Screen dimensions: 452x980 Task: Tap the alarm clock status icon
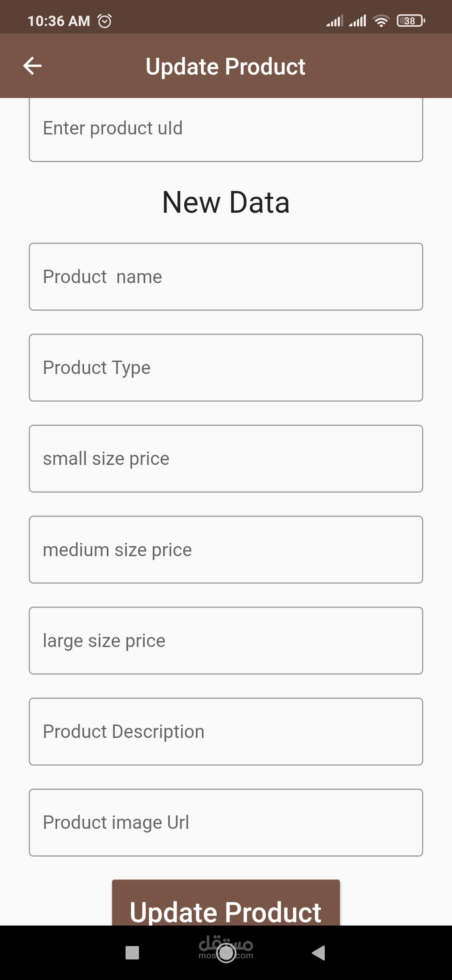pos(104,21)
